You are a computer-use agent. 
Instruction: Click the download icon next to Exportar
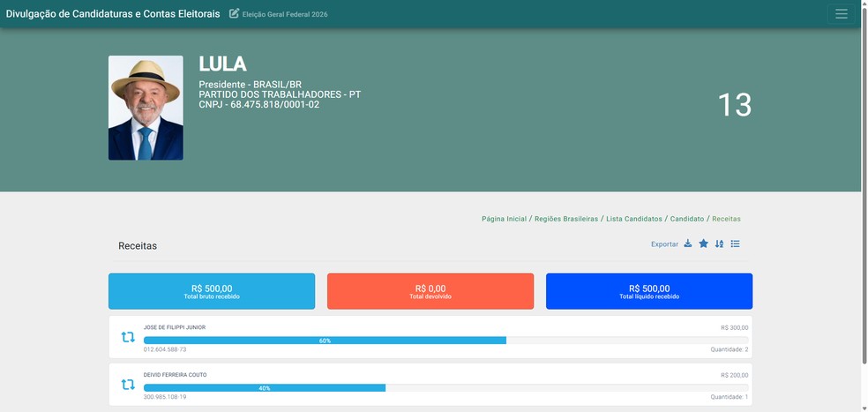pyautogui.click(x=687, y=243)
